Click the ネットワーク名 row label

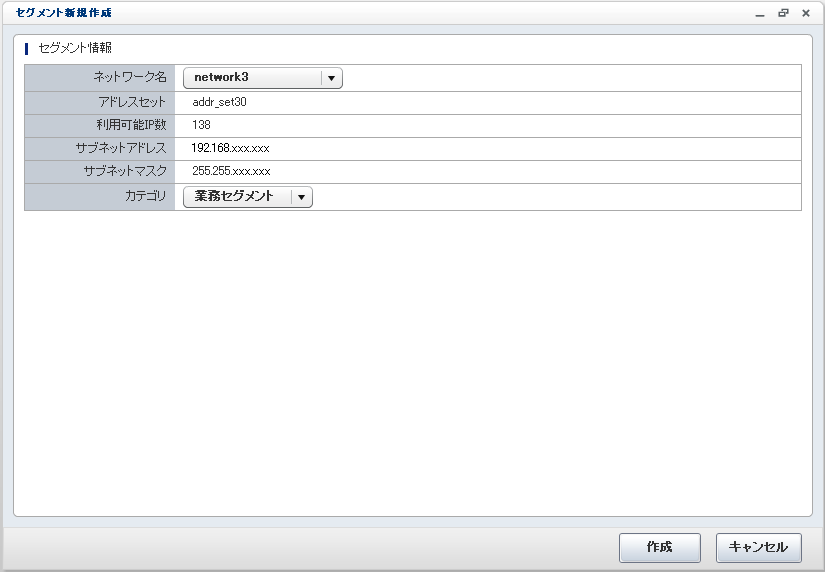tap(130, 77)
